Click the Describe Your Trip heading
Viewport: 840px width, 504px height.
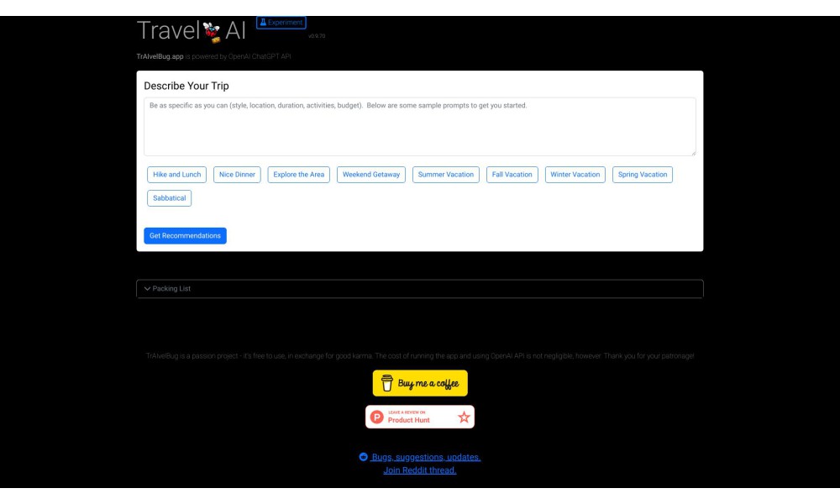(x=186, y=86)
